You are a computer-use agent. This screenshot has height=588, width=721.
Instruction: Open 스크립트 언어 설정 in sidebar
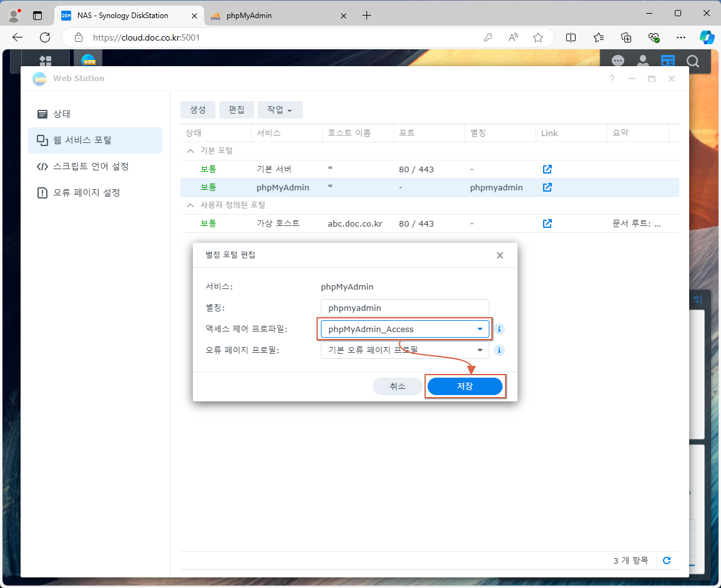pos(95,167)
